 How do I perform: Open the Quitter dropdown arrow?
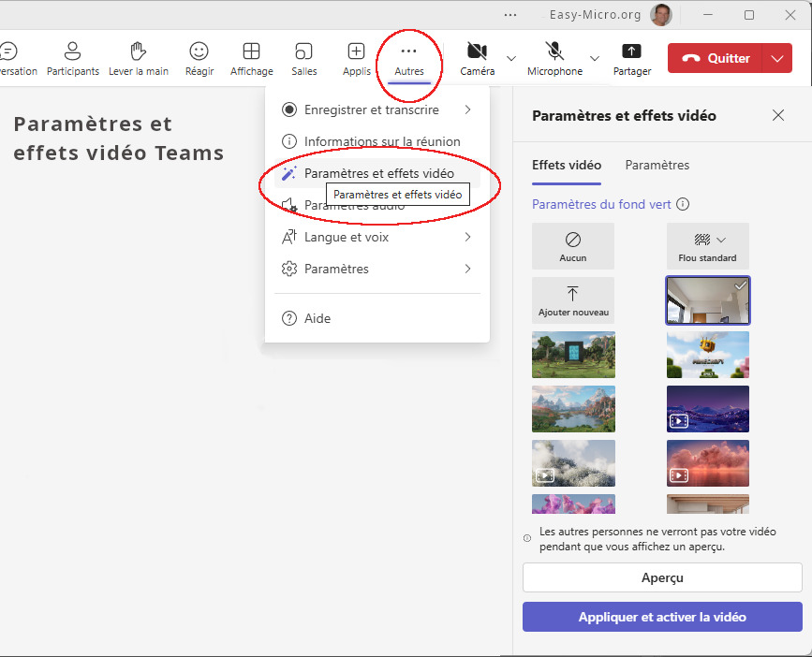[776, 58]
